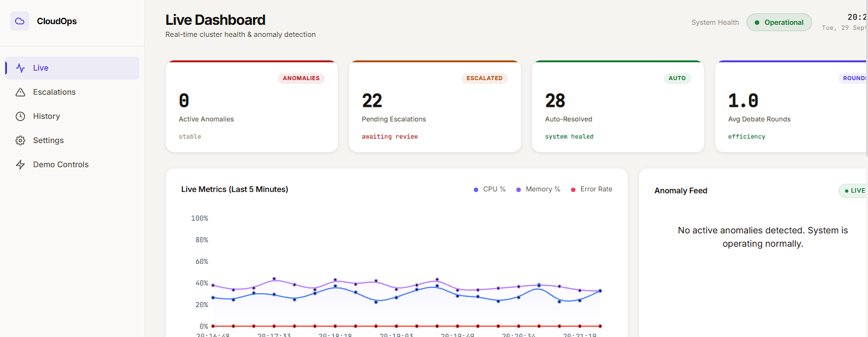Toggle the Error Rate legend entry
This screenshot has width=868, height=337.
(591, 189)
